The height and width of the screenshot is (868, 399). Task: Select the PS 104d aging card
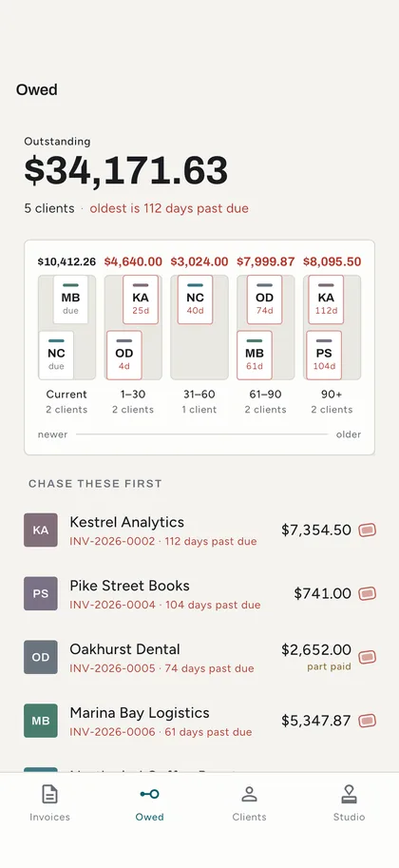[x=324, y=356]
